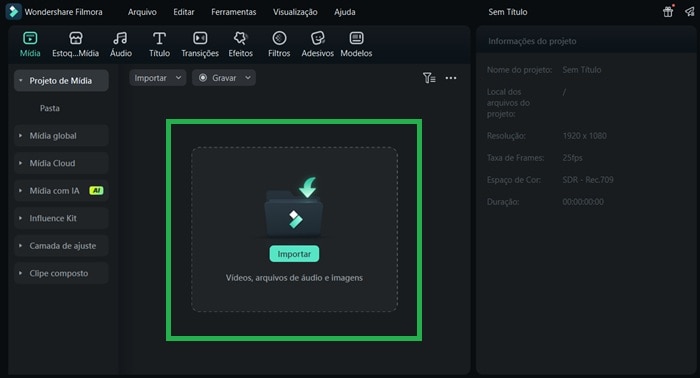The height and width of the screenshot is (378, 700).
Task: Select the Pasta folder item
Action: [x=50, y=108]
